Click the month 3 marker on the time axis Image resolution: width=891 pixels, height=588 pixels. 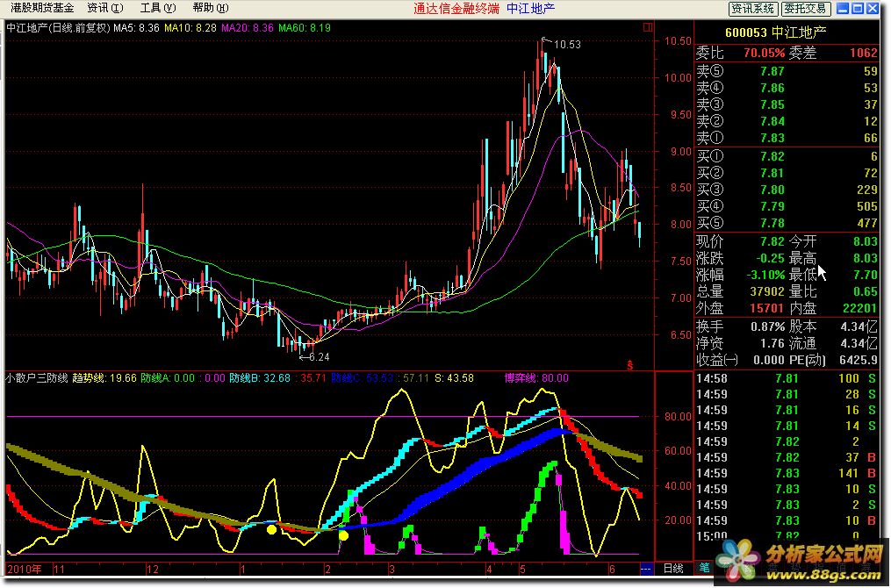click(392, 569)
